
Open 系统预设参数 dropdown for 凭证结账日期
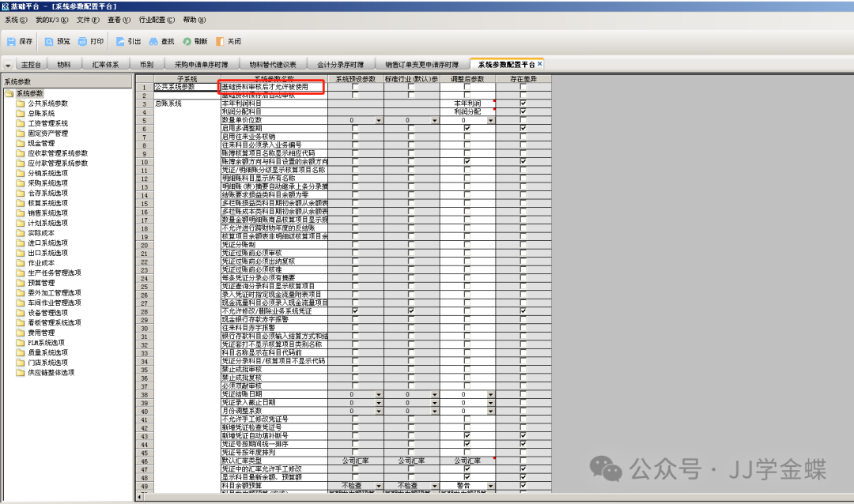pos(379,393)
